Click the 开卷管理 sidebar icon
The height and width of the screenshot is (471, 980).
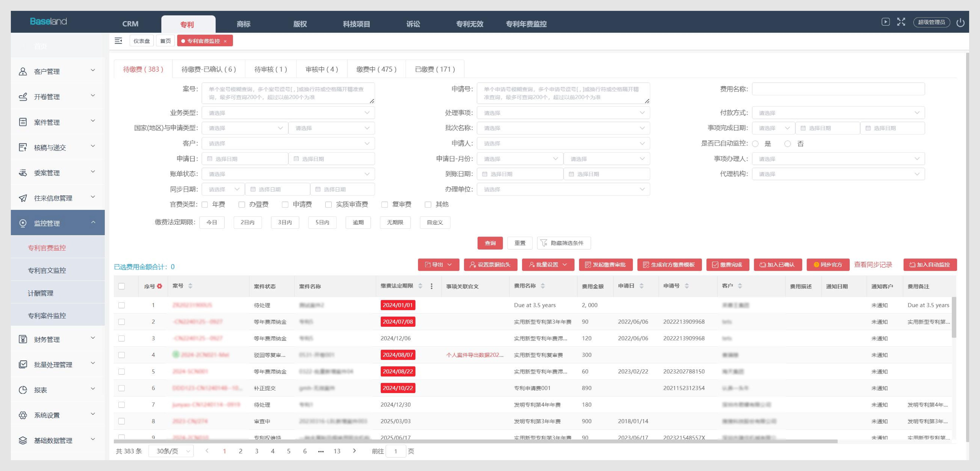tap(23, 97)
